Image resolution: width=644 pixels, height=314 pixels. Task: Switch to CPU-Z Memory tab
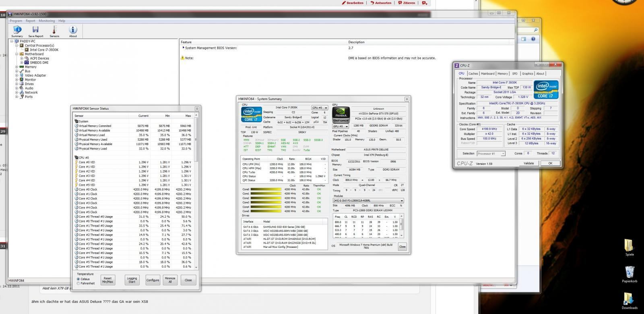pyautogui.click(x=502, y=74)
